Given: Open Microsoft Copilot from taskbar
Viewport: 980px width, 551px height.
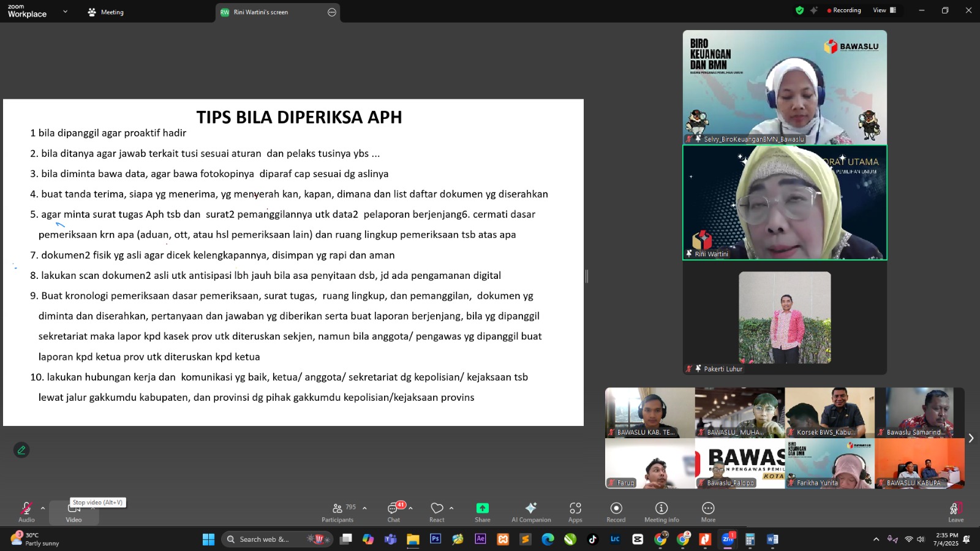Looking at the screenshot, I should tap(368, 539).
